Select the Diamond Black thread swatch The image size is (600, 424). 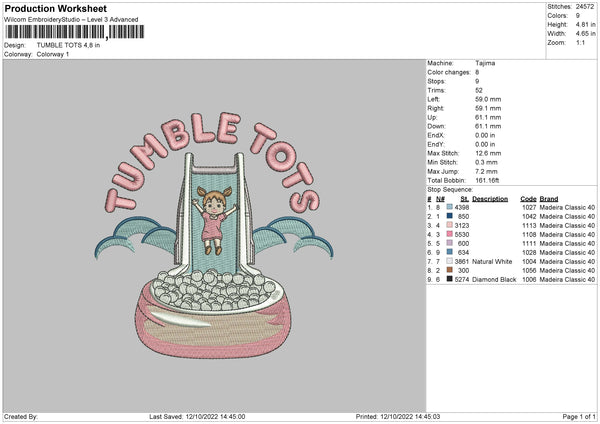(x=450, y=279)
